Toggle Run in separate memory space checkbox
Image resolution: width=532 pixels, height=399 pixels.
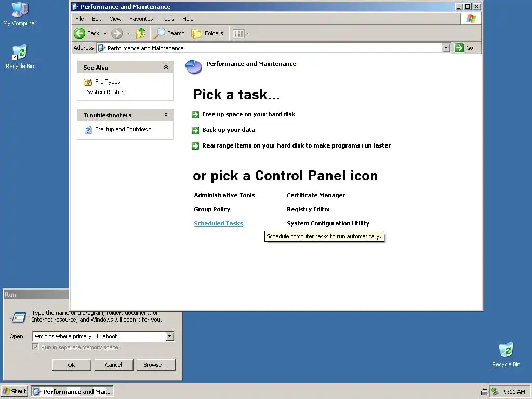pos(35,347)
